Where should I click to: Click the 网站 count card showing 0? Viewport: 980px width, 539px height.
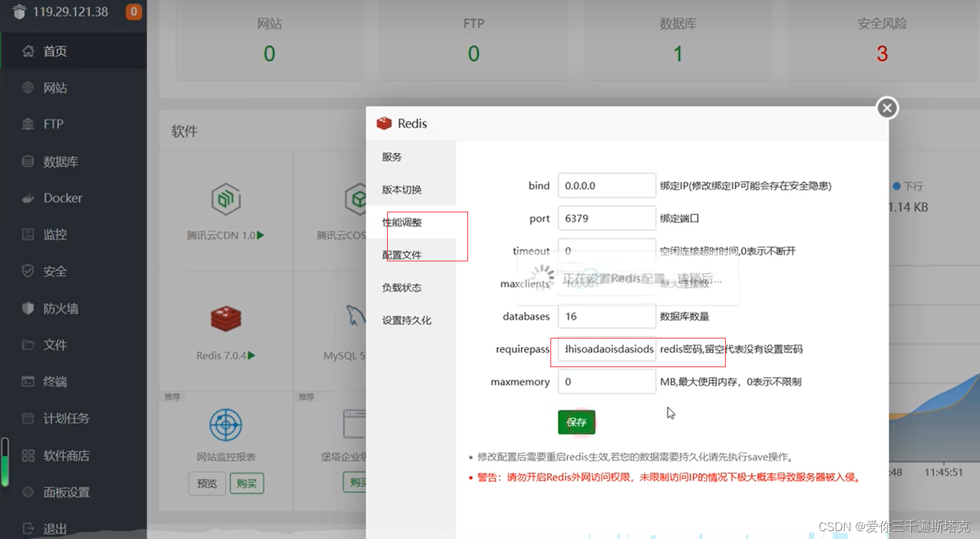point(269,41)
